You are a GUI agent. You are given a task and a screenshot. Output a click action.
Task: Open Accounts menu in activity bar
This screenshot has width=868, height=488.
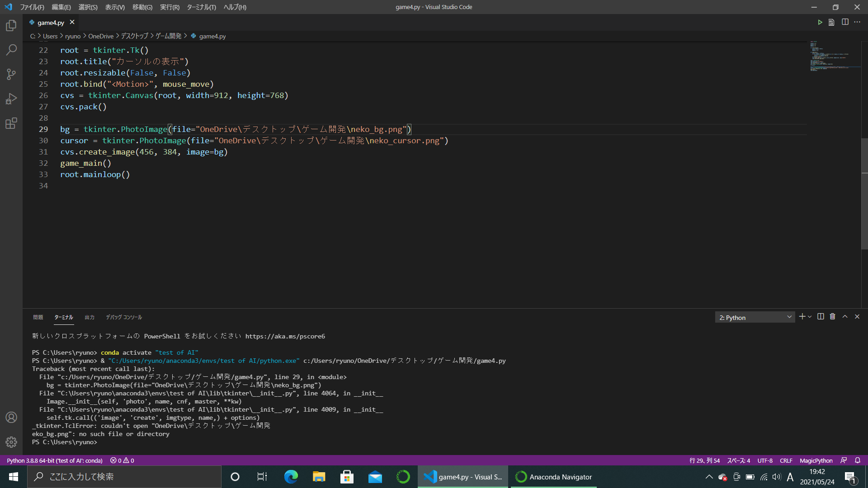(11, 418)
